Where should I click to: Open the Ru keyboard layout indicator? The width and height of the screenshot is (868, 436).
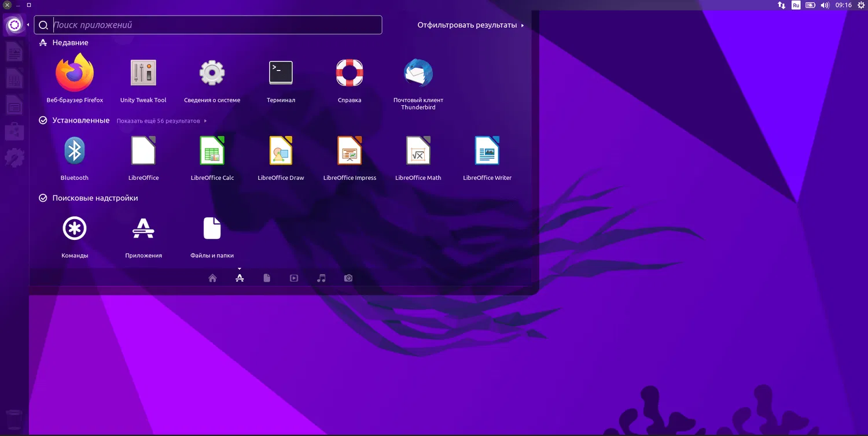point(796,5)
